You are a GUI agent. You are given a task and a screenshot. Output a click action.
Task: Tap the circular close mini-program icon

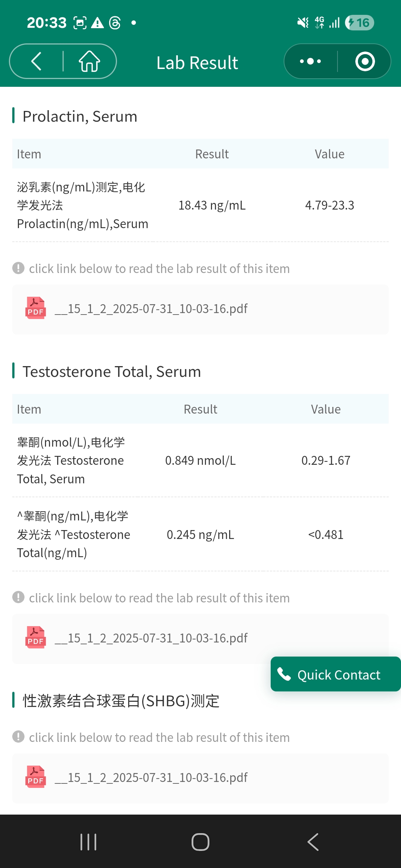tap(365, 61)
